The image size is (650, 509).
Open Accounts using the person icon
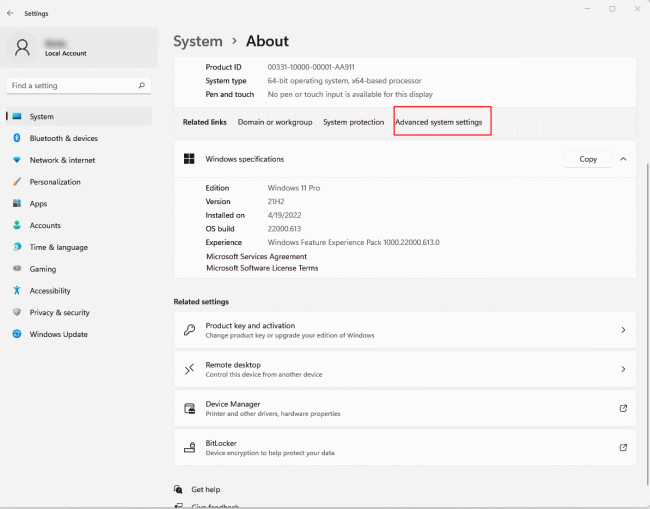click(x=17, y=226)
